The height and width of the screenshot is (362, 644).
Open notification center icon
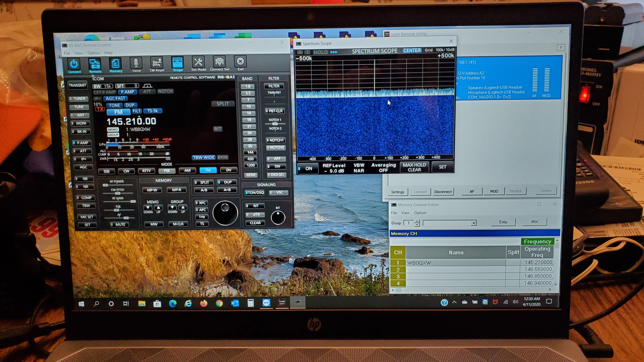point(549,302)
